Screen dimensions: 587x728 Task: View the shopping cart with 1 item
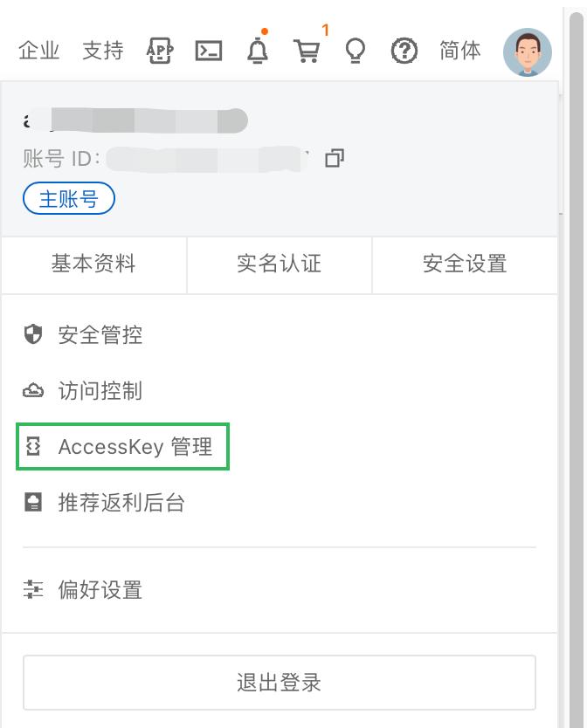pyautogui.click(x=307, y=52)
